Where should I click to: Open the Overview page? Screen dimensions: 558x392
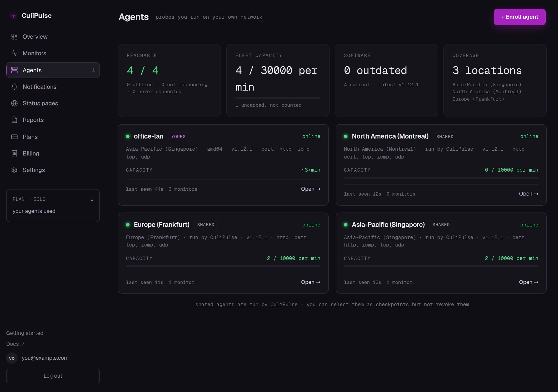53,37
